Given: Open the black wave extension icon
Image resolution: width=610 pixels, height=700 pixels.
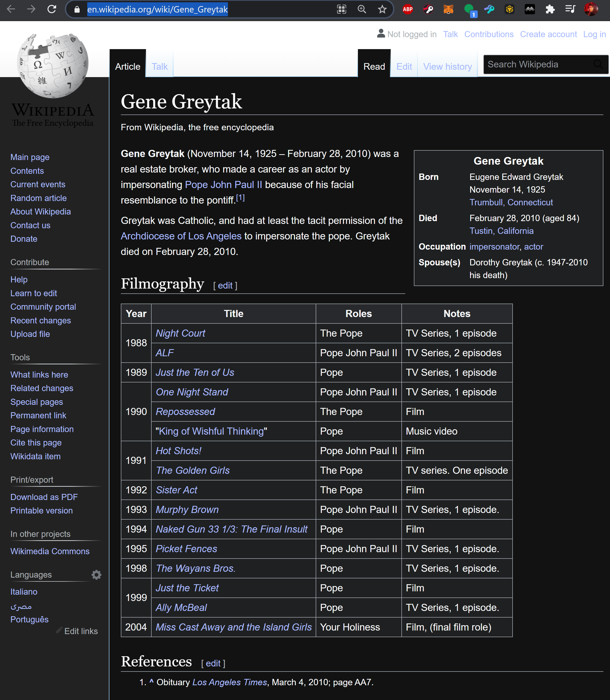Looking at the screenshot, I should pos(530,9).
